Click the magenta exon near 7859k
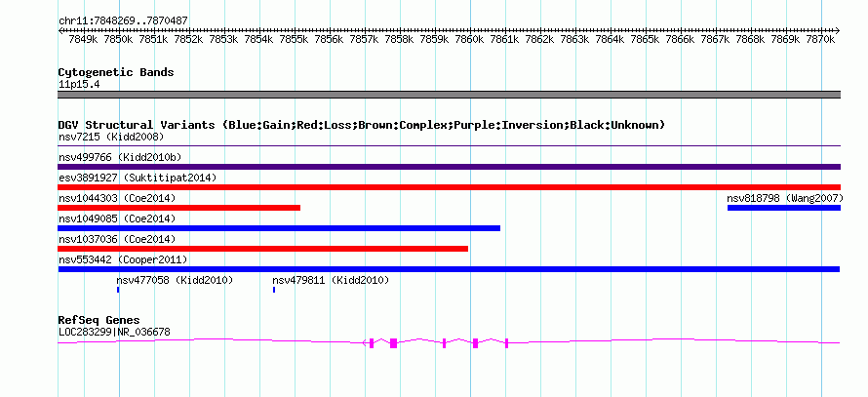 (444, 343)
